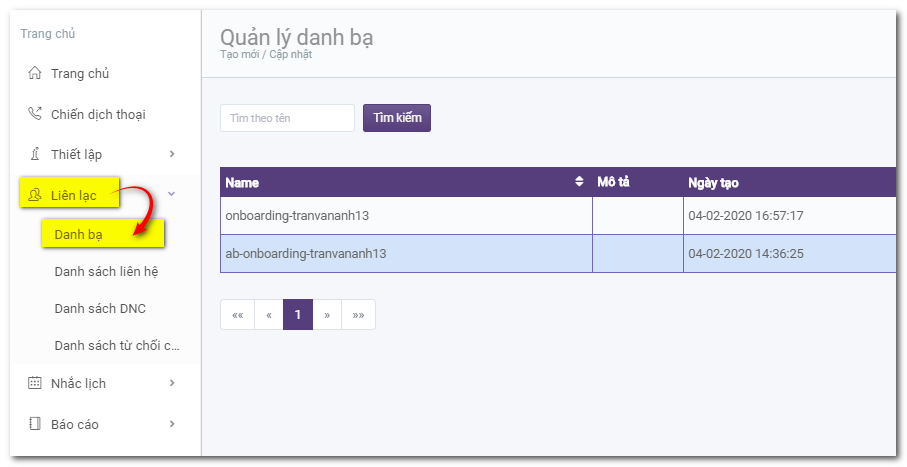Image resolution: width=907 pixels, height=467 pixels.
Task: Expand the Nhắc lịch submenu chevron
Action: [x=172, y=383]
